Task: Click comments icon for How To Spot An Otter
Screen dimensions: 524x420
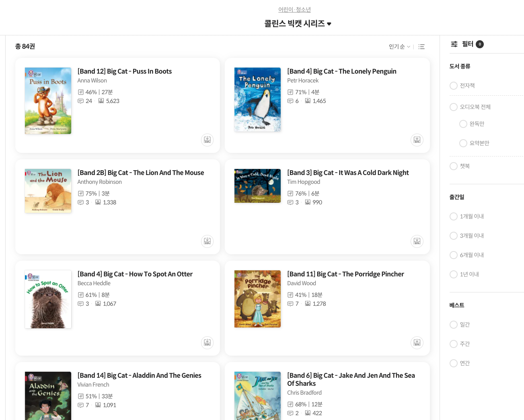Action: (x=80, y=304)
